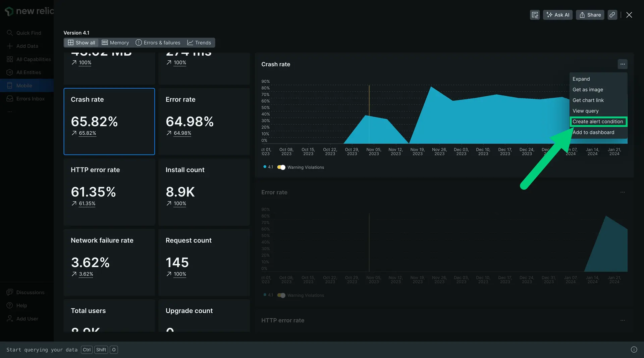Open the query notes icon beside Ask AI
This screenshot has height=358, width=644.
click(x=535, y=15)
